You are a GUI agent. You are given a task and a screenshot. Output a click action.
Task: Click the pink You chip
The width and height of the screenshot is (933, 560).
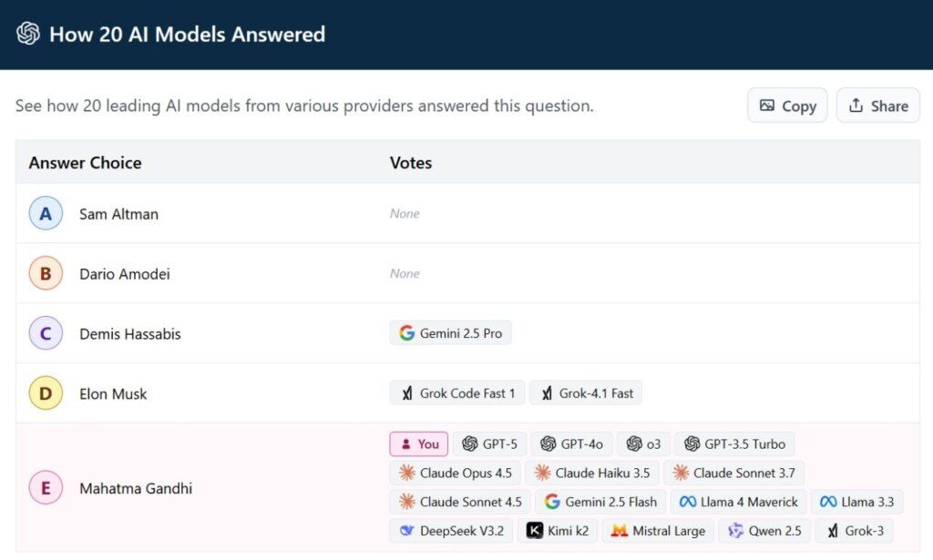click(x=418, y=443)
